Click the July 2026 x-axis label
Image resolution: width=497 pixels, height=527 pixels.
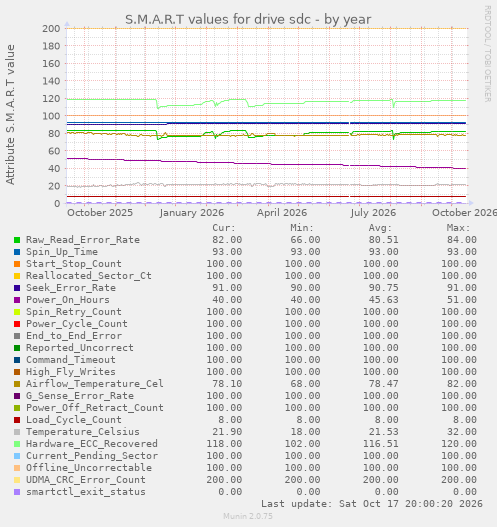[373, 213]
